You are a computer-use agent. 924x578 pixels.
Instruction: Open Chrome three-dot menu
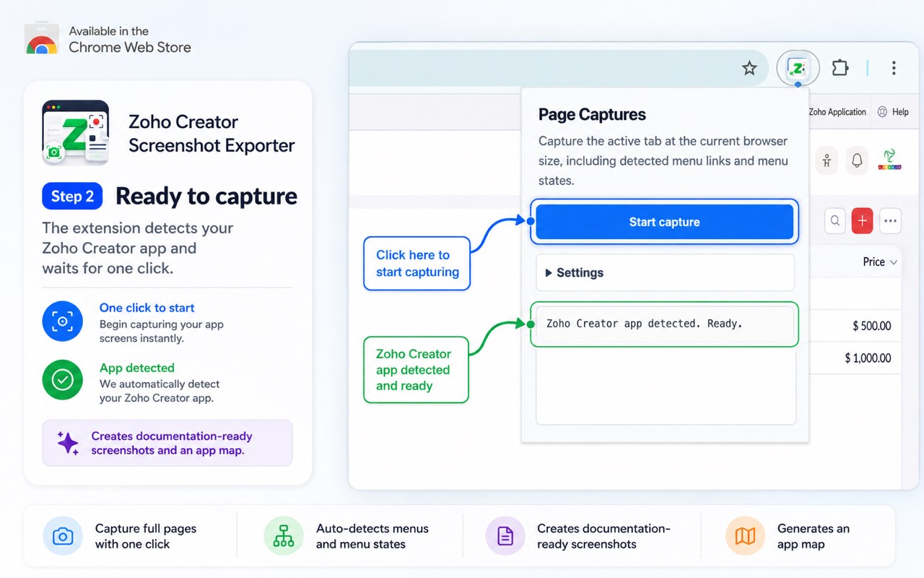click(x=894, y=68)
